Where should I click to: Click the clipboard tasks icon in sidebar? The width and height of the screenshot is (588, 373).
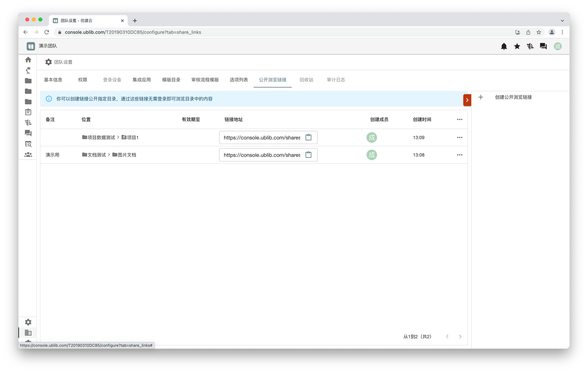tap(28, 112)
